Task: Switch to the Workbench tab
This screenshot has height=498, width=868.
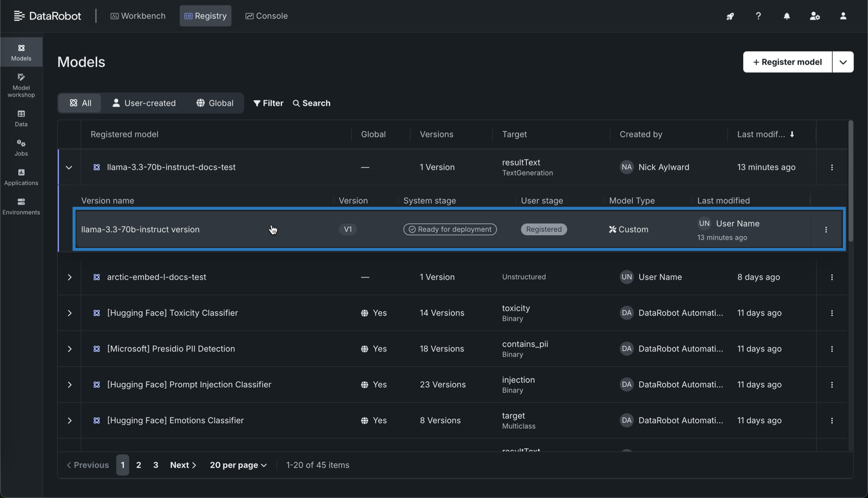Action: tap(138, 16)
